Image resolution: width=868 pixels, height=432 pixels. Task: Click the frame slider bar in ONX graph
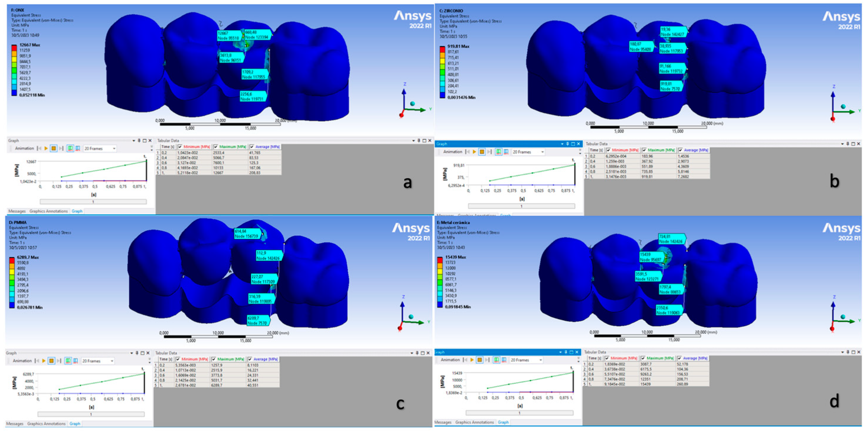(x=93, y=202)
